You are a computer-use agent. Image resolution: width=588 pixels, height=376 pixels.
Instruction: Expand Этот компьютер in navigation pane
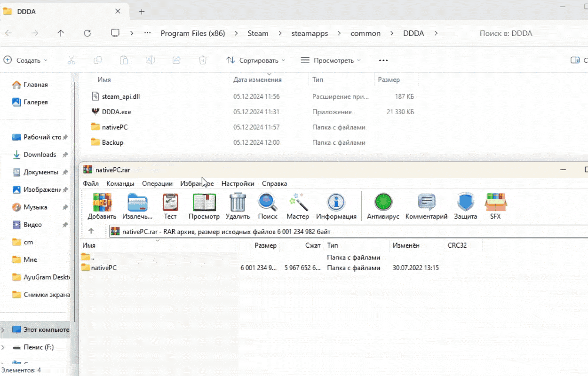pos(3,329)
